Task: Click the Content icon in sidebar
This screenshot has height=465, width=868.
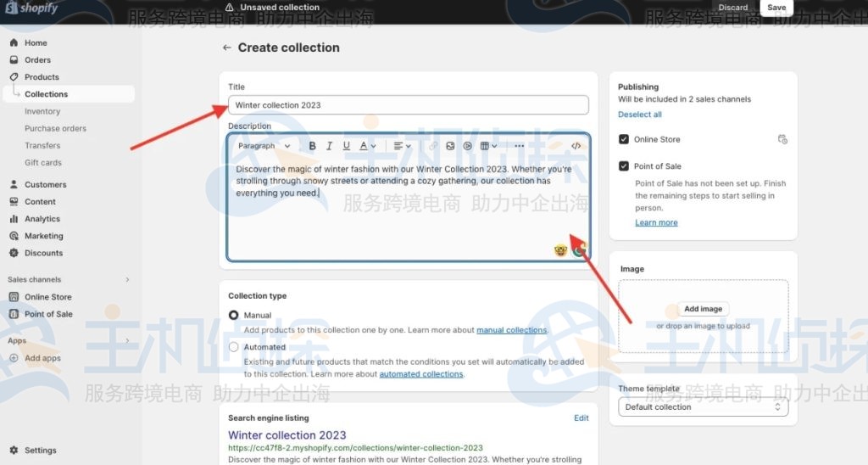Action: pos(14,202)
